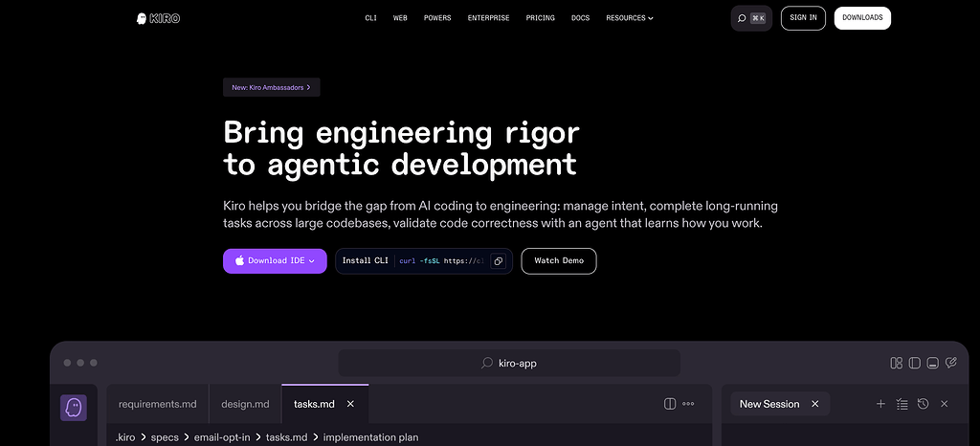Open the session history clock icon
The image size is (980, 446).
point(924,404)
